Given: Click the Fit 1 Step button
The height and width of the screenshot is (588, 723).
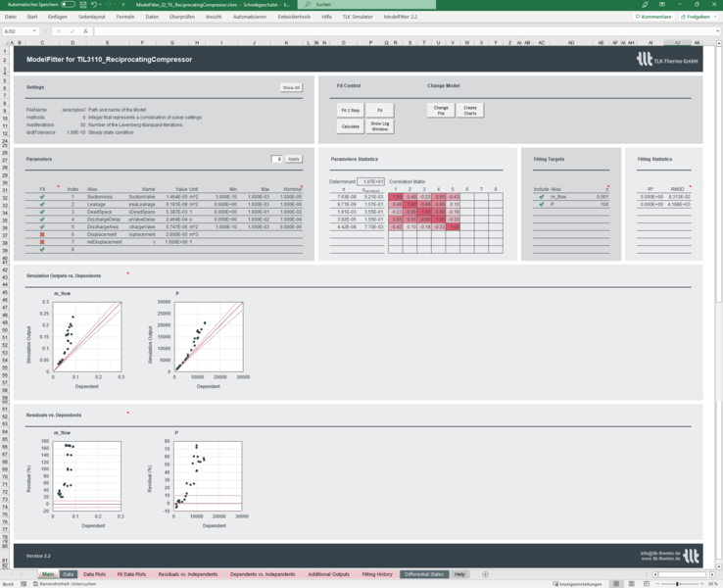Looking at the screenshot, I should pos(351,110).
